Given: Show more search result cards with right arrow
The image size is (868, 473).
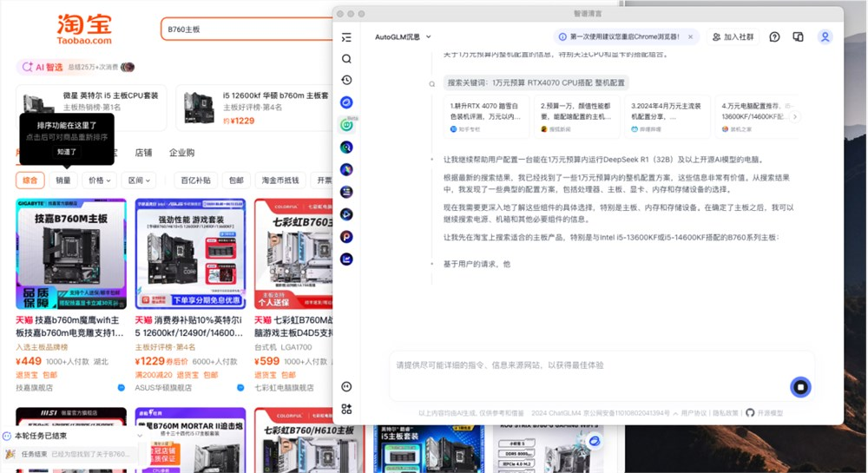Looking at the screenshot, I should [795, 116].
